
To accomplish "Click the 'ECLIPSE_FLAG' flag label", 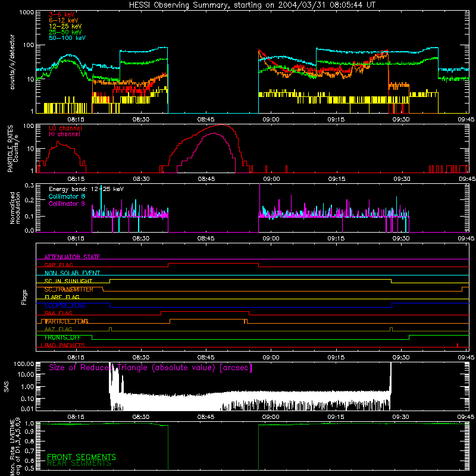I will click(65, 305).
